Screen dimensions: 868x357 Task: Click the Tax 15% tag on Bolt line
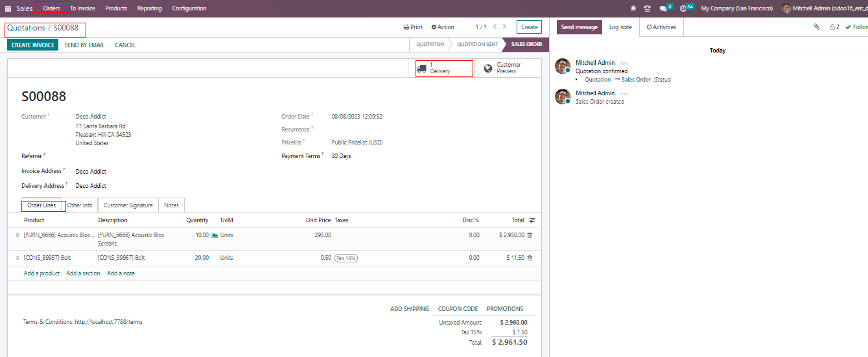coord(346,258)
